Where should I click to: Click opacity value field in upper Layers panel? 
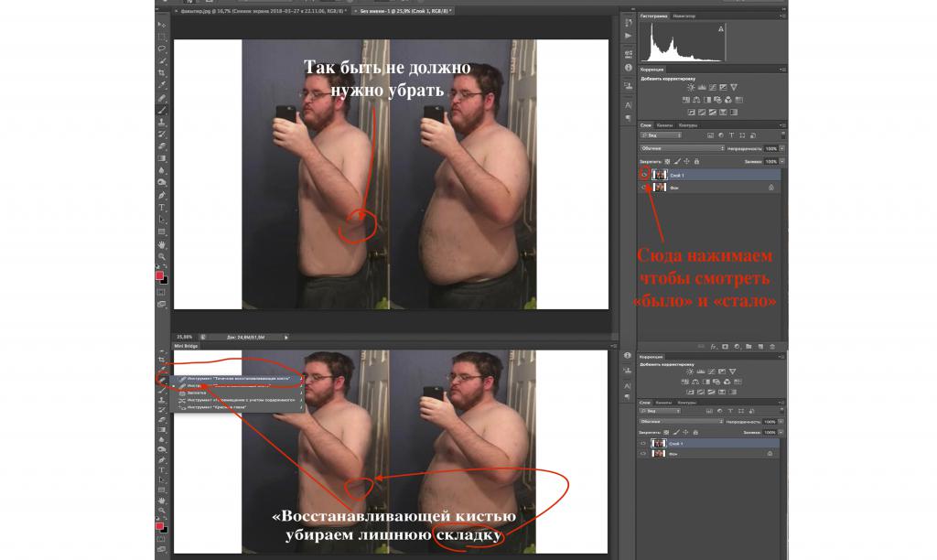coord(770,148)
